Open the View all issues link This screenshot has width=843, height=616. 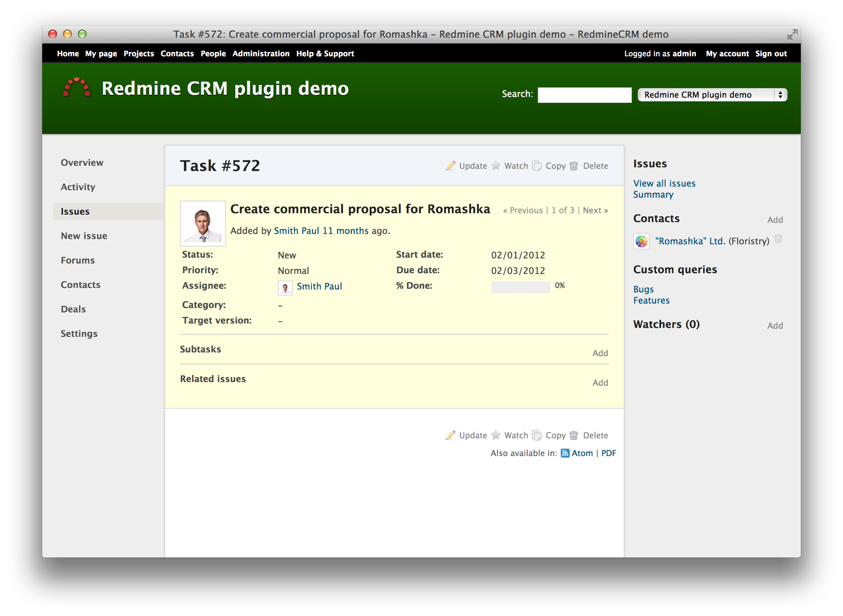click(664, 184)
